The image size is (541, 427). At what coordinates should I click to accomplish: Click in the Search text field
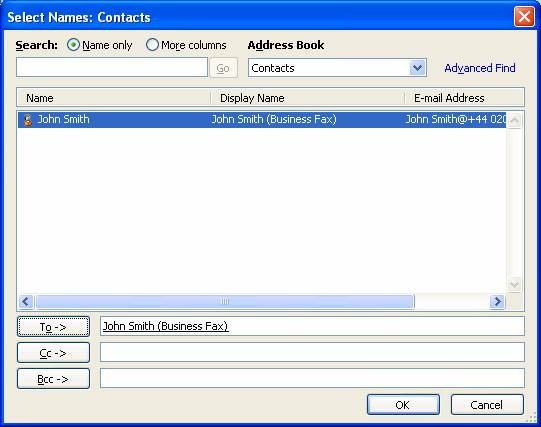(112, 67)
